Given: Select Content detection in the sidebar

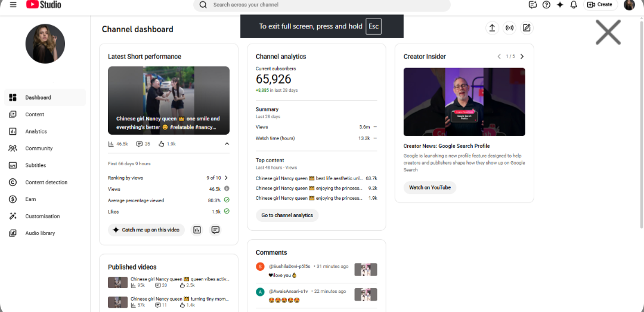Looking at the screenshot, I should coord(45,182).
